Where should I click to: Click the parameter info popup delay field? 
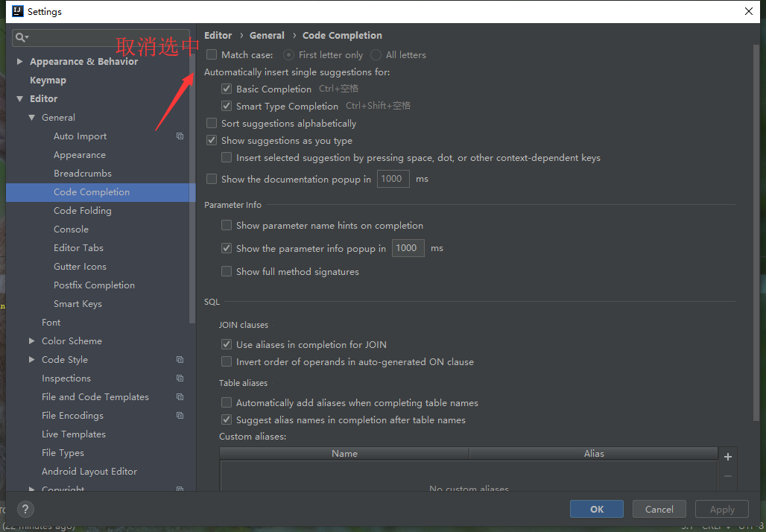(408, 248)
